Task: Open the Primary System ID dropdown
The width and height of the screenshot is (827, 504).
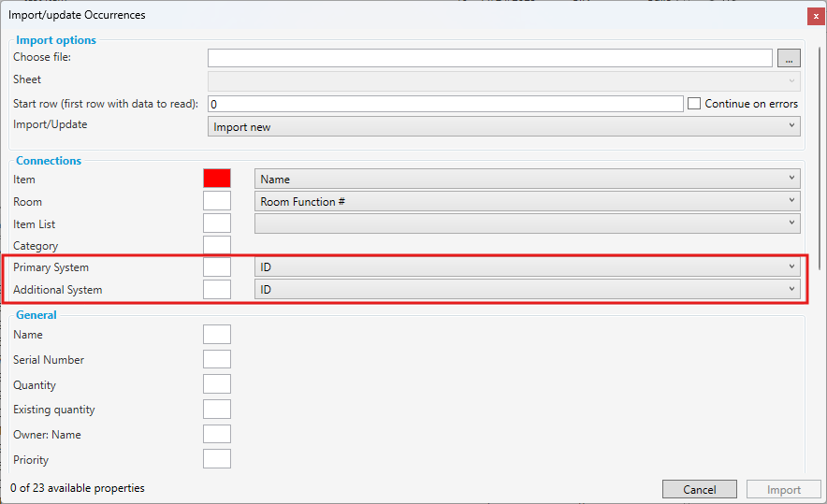Action: click(527, 267)
